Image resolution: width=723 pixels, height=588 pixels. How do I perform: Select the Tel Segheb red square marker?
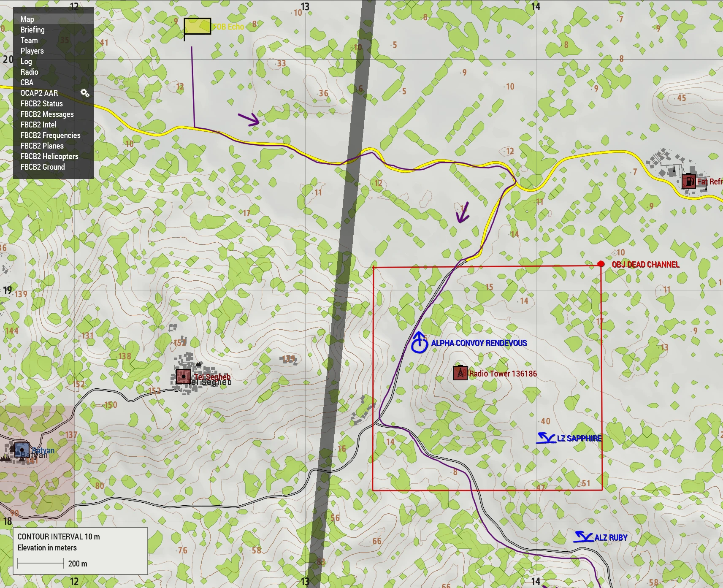[x=184, y=376]
